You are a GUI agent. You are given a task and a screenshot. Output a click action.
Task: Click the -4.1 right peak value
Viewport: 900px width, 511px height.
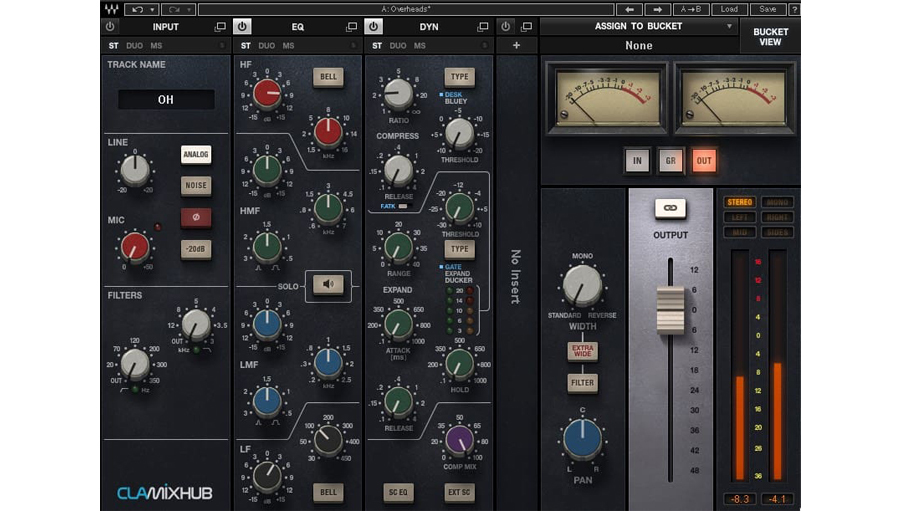(x=777, y=499)
